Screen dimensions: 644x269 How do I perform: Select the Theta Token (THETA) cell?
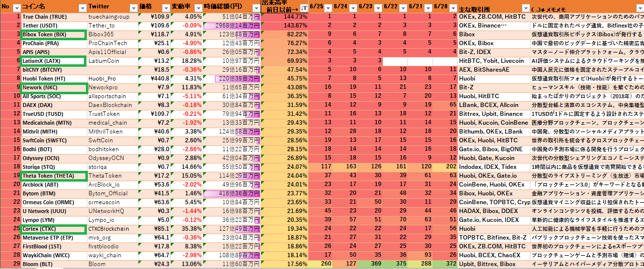click(54, 176)
